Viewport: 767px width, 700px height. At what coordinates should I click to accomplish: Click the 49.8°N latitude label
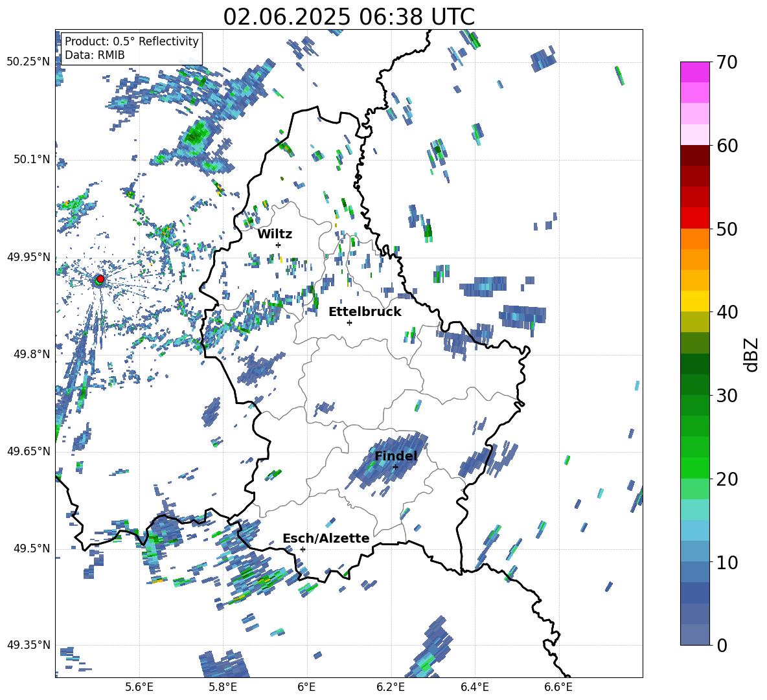pyautogui.click(x=31, y=354)
